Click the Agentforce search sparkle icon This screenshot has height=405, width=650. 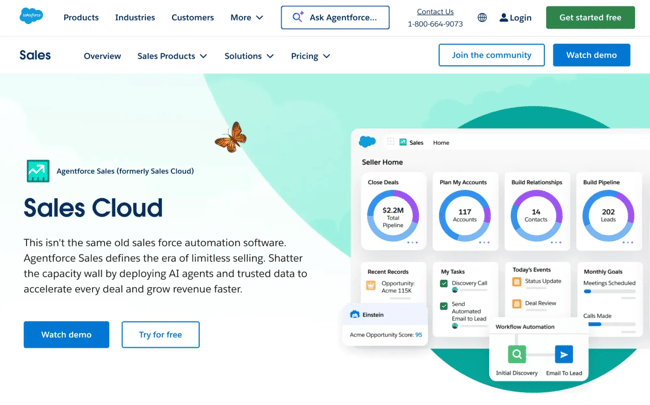298,17
